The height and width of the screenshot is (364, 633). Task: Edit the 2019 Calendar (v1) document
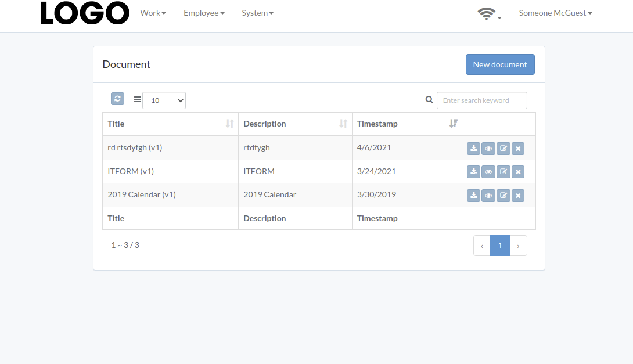[503, 196]
